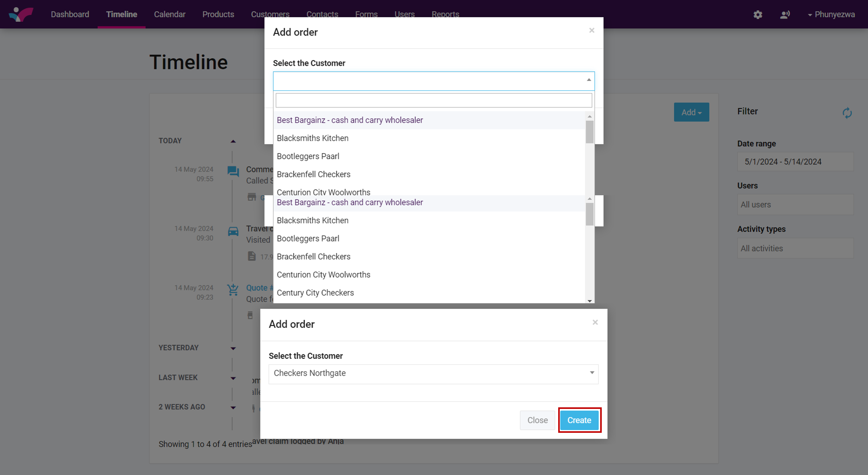Viewport: 868px width, 475px height.
Task: Click the comment speech bubble timeline icon
Action: point(233,172)
